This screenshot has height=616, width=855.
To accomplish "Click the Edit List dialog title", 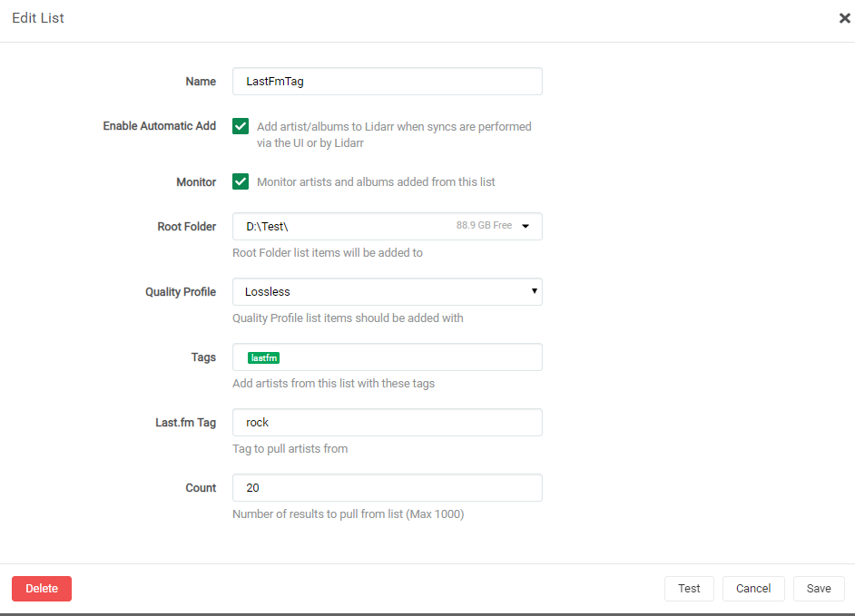I will click(38, 18).
